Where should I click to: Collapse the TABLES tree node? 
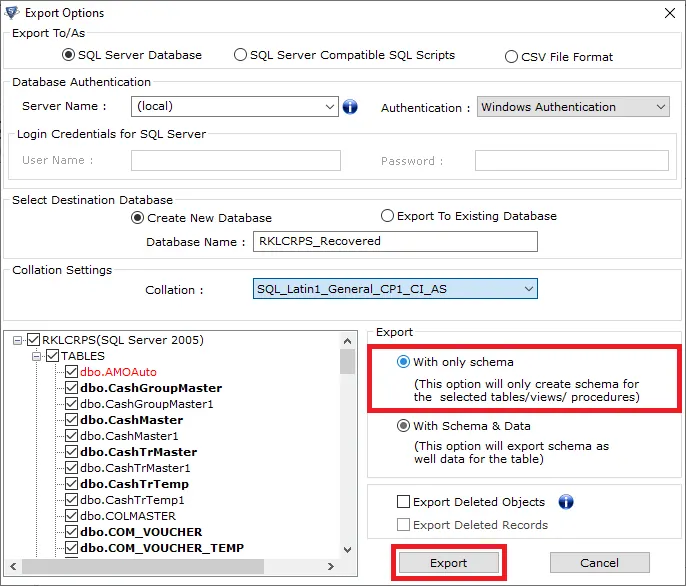coord(37,356)
